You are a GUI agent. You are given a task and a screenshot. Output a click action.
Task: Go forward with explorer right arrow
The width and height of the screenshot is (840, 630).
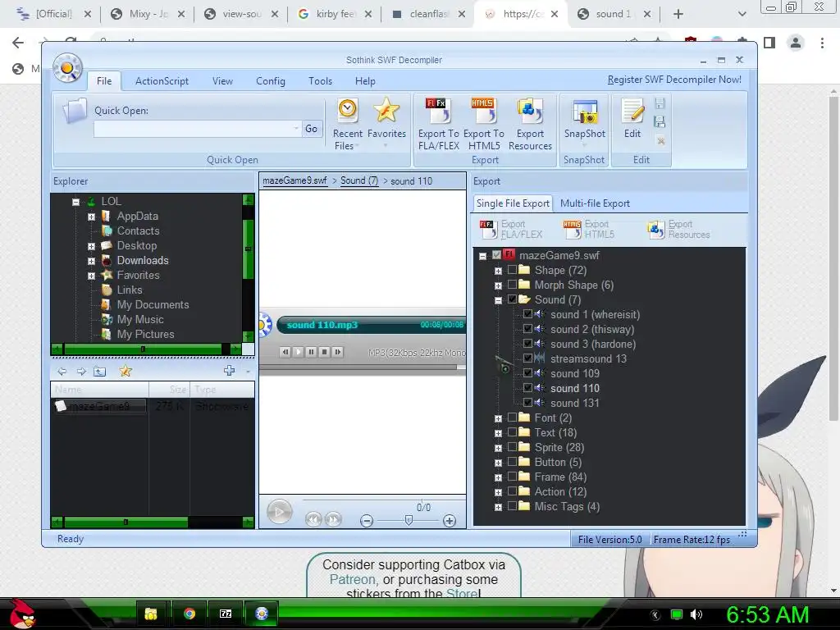81,372
